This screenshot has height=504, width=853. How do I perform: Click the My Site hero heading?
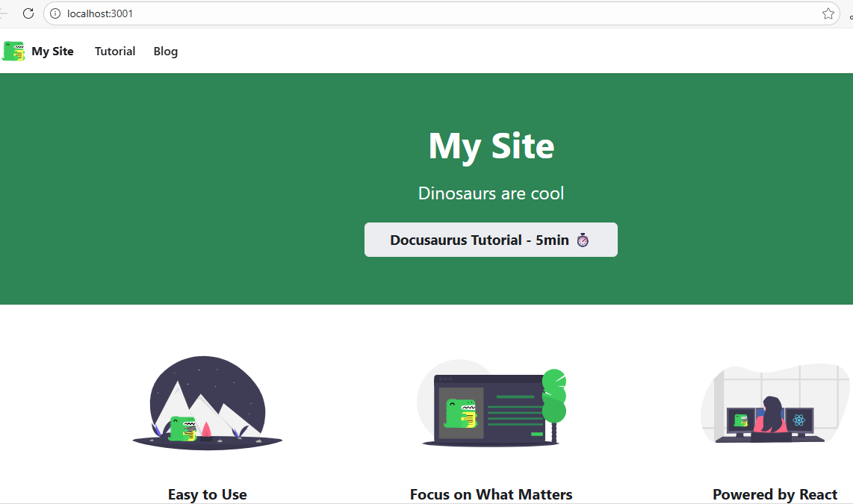pos(491,146)
